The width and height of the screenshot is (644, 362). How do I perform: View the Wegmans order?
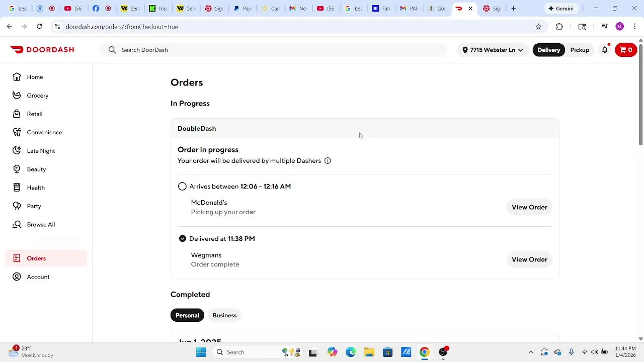(529, 259)
